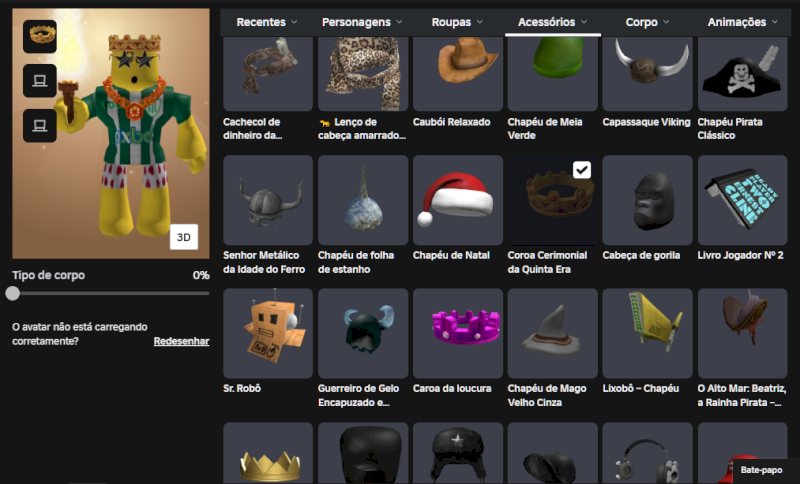This screenshot has height=484, width=800.
Task: Select the black baseball cap thumbnail
Action: [553, 453]
